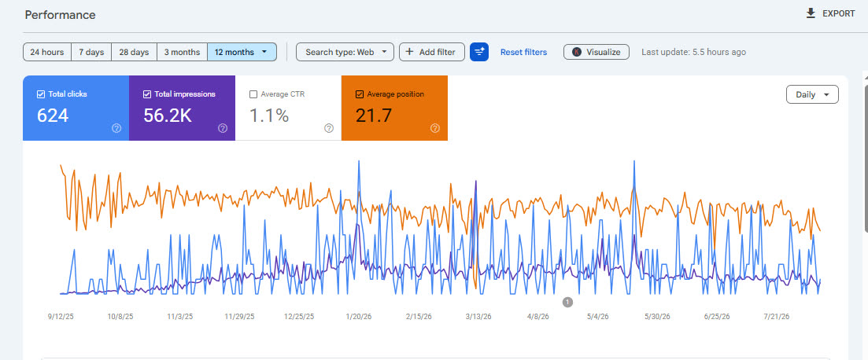The image size is (868, 360).
Task: Toggle the Total impressions checkbox
Action: (147, 94)
